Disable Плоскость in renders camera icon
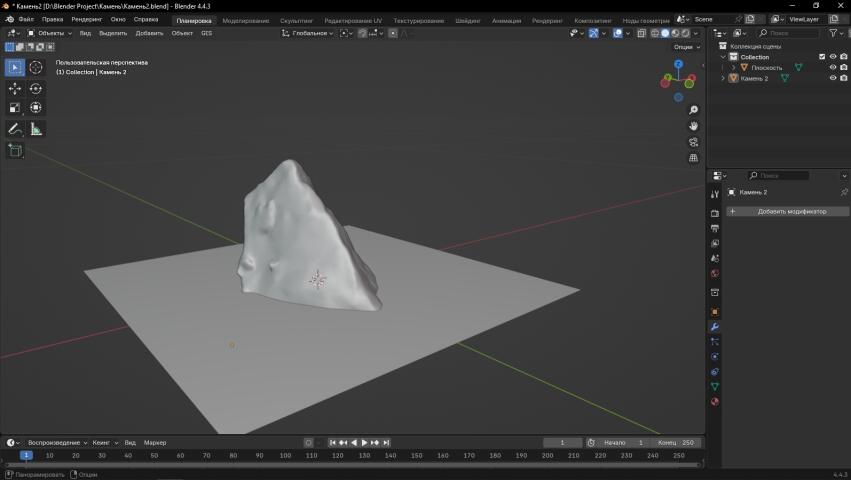The image size is (851, 480). [x=843, y=67]
